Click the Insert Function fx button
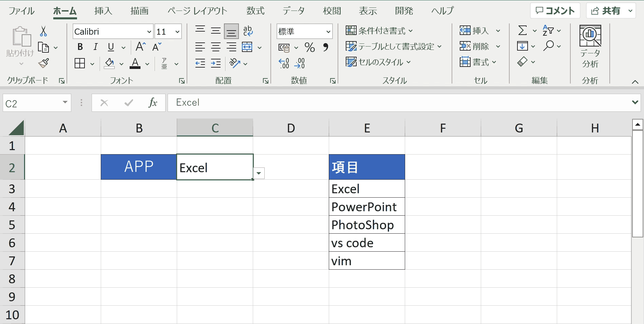This screenshot has height=324, width=644. [153, 103]
